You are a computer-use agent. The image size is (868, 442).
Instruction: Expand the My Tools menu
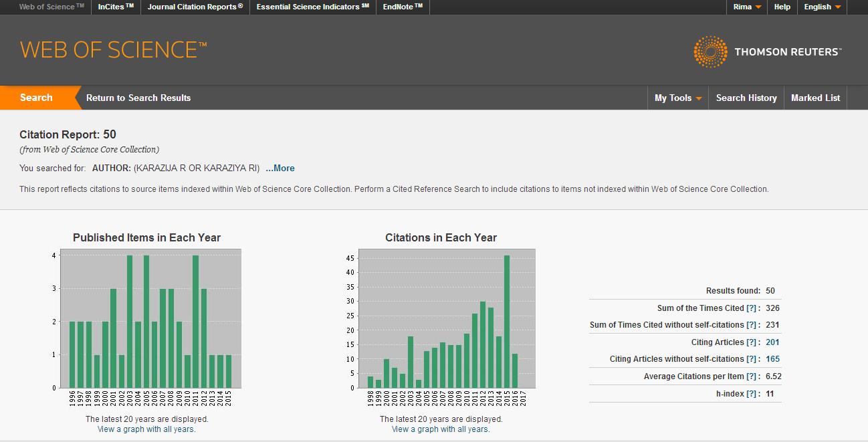pyautogui.click(x=677, y=98)
